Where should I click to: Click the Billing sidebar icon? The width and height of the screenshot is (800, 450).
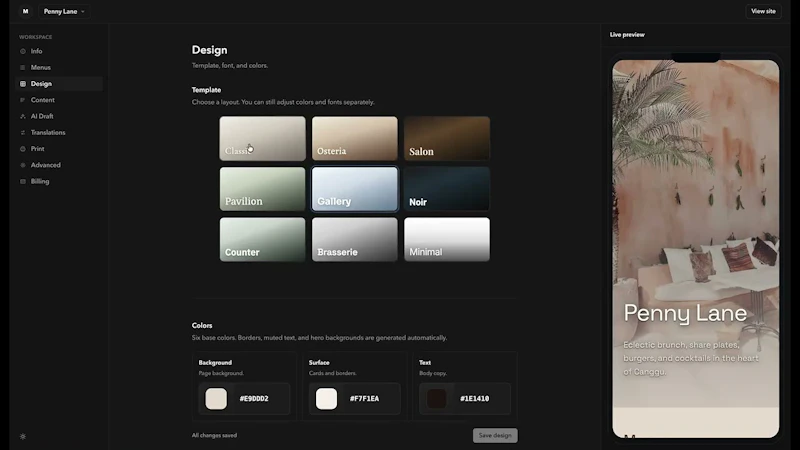click(22, 182)
